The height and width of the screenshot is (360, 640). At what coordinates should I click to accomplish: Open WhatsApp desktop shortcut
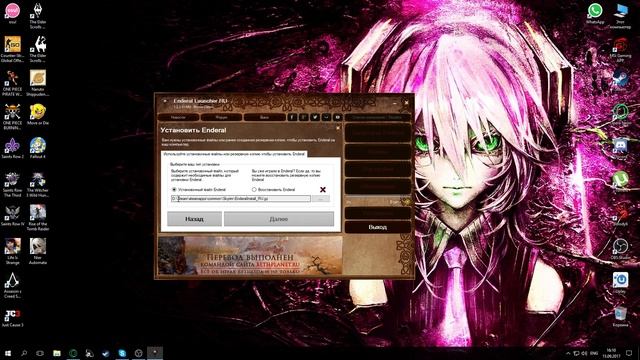(x=595, y=14)
